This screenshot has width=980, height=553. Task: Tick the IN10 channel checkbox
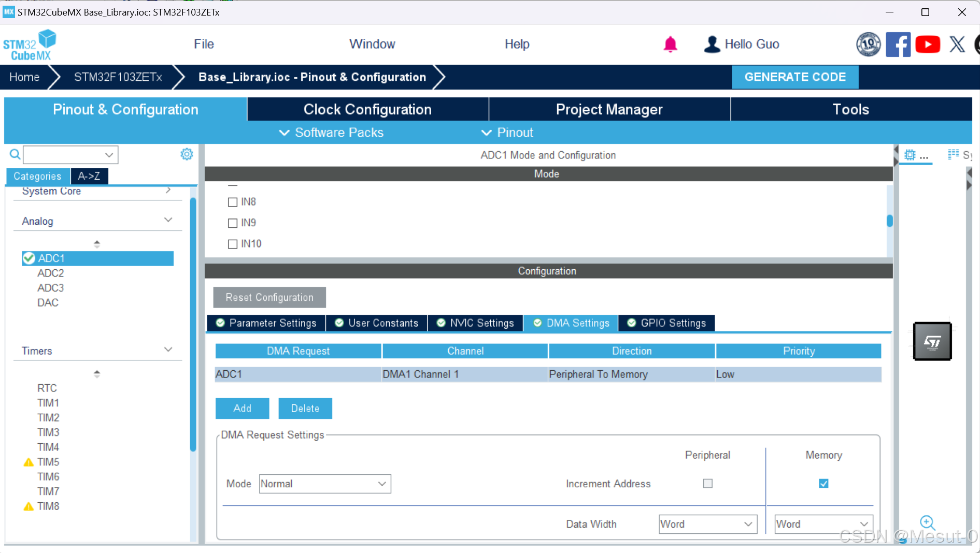(233, 244)
